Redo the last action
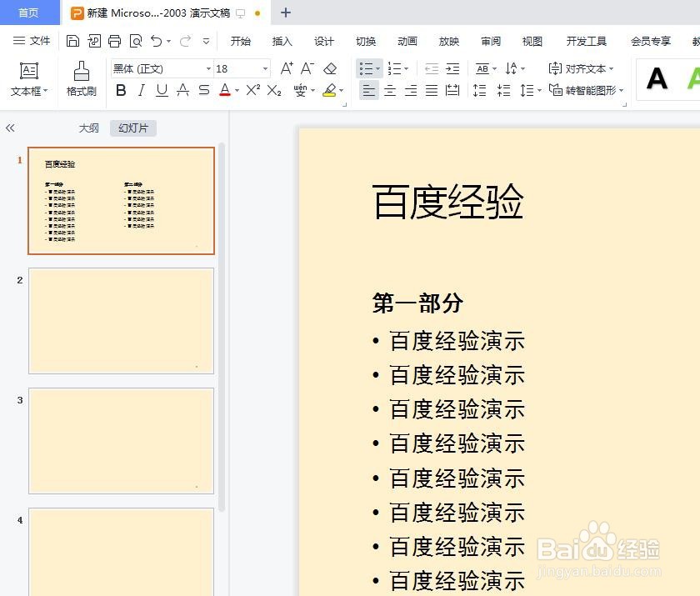 coord(185,41)
